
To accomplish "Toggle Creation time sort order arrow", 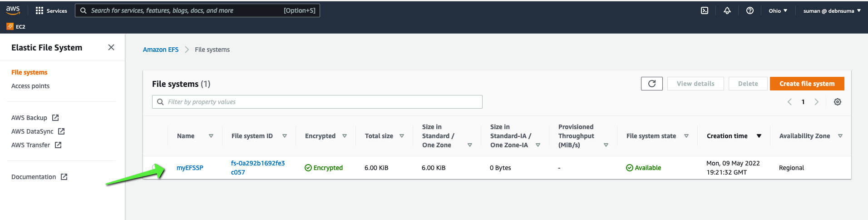I will [759, 136].
